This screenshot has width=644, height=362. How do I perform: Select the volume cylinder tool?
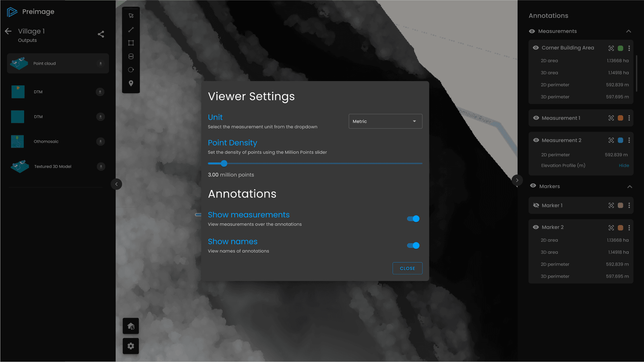(x=131, y=57)
